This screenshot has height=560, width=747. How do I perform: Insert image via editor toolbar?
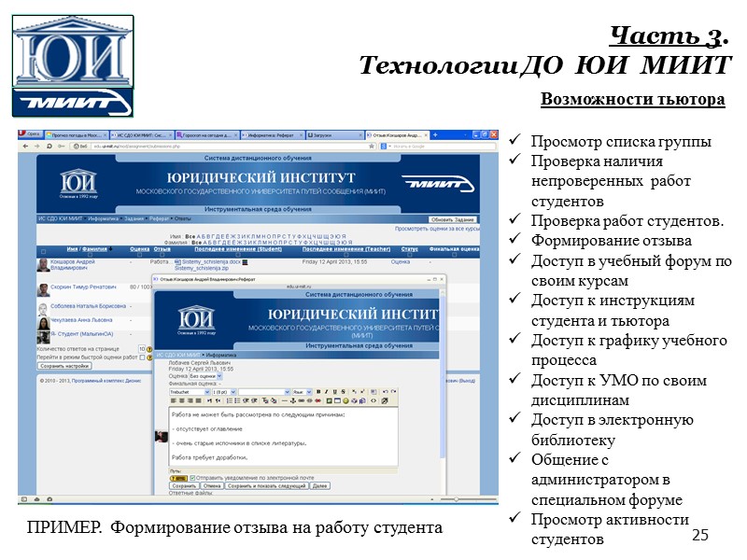330,401
